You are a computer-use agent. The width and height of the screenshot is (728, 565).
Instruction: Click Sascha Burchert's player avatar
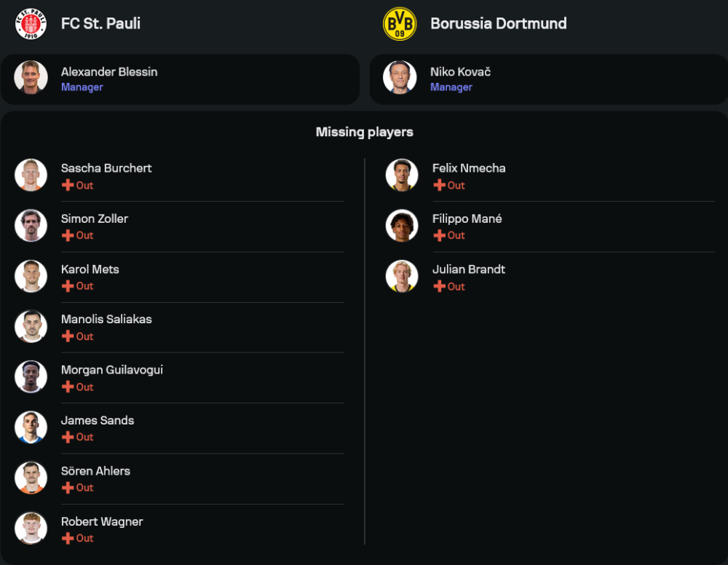coord(31,175)
